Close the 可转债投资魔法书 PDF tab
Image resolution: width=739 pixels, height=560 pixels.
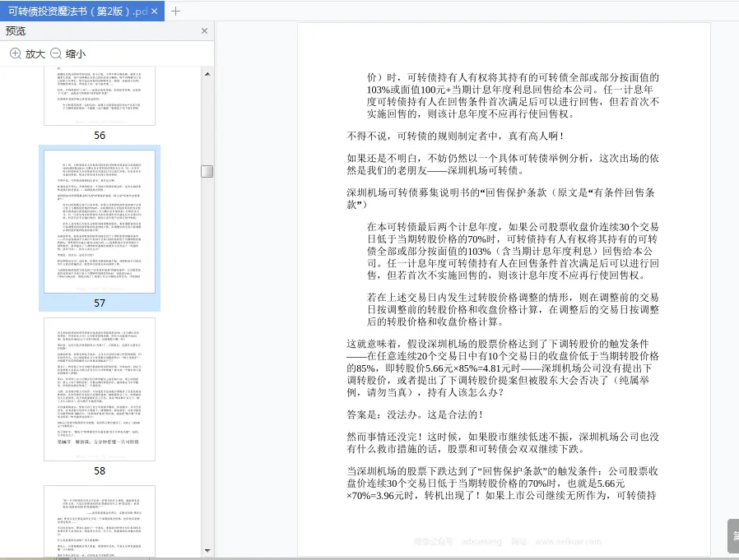tap(154, 12)
